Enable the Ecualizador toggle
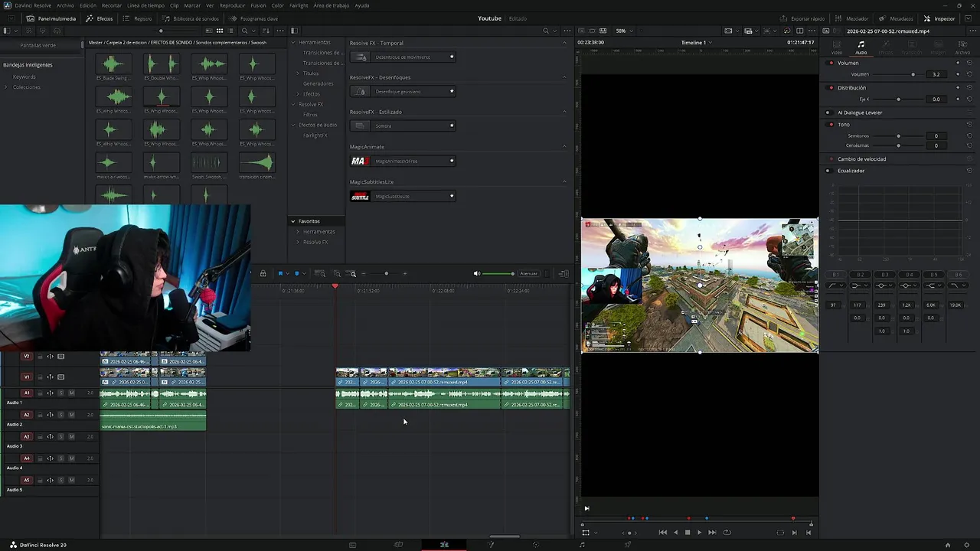 [x=828, y=171]
